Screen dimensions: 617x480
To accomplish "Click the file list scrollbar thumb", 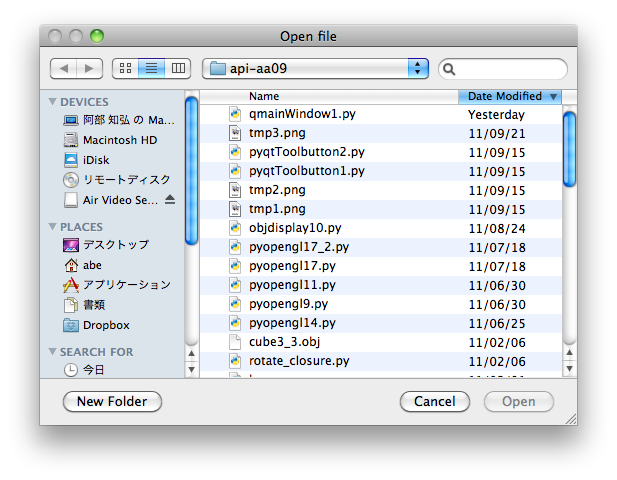I will (x=569, y=149).
